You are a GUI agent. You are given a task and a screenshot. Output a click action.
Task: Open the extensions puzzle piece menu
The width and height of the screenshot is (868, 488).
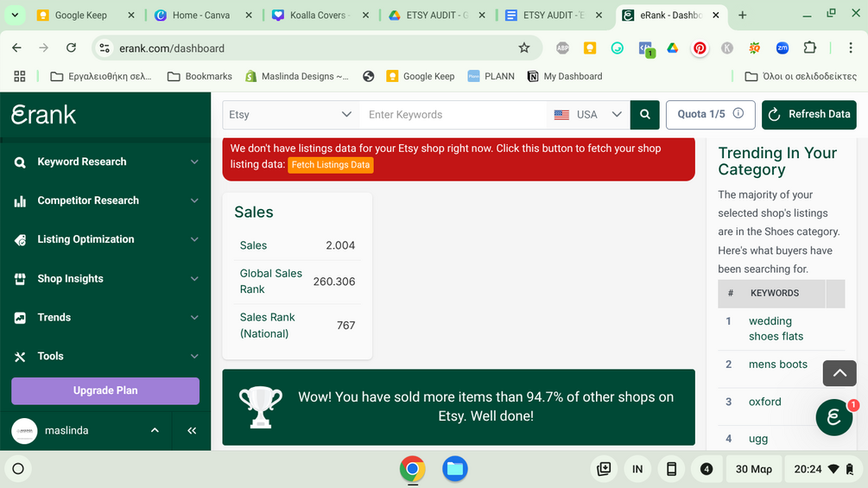pos(810,48)
